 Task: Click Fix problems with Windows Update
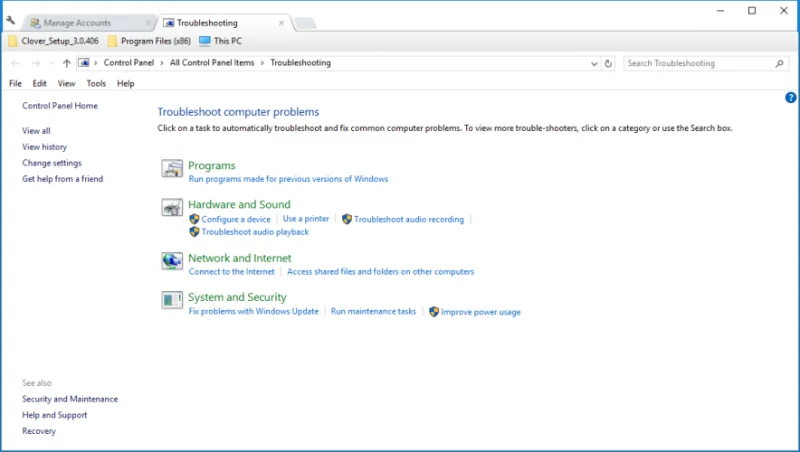(254, 311)
